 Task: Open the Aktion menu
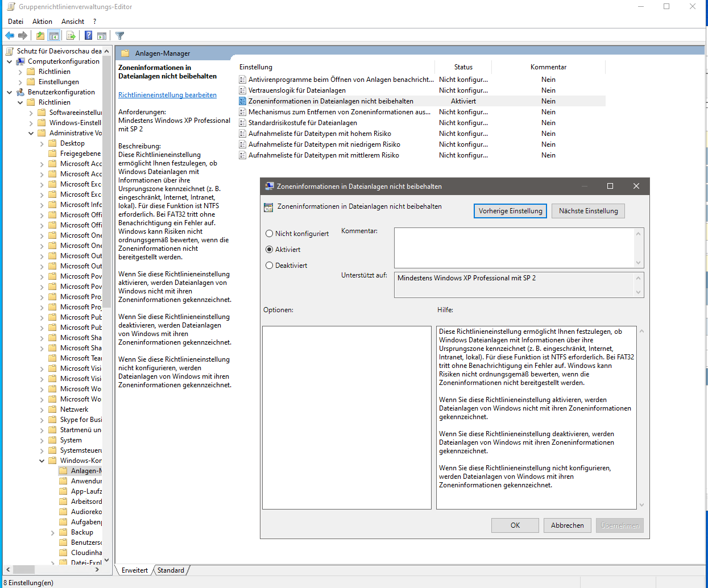click(42, 22)
